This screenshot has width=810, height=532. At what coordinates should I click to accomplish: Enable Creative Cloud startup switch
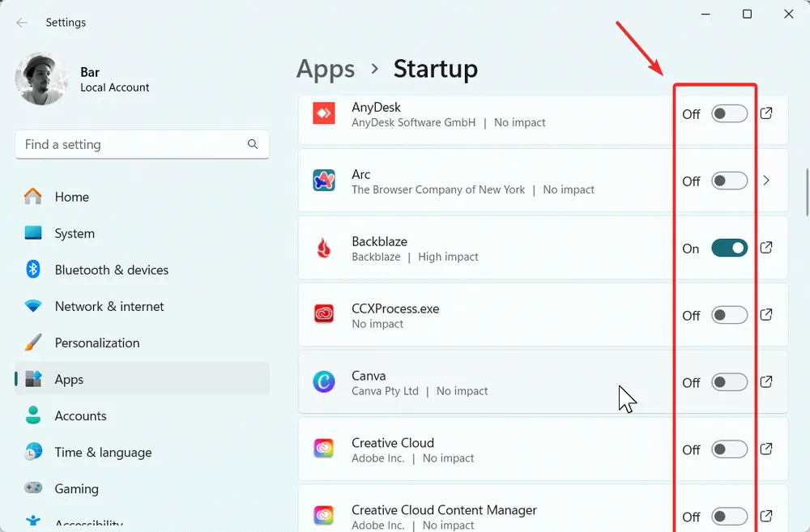coord(730,449)
